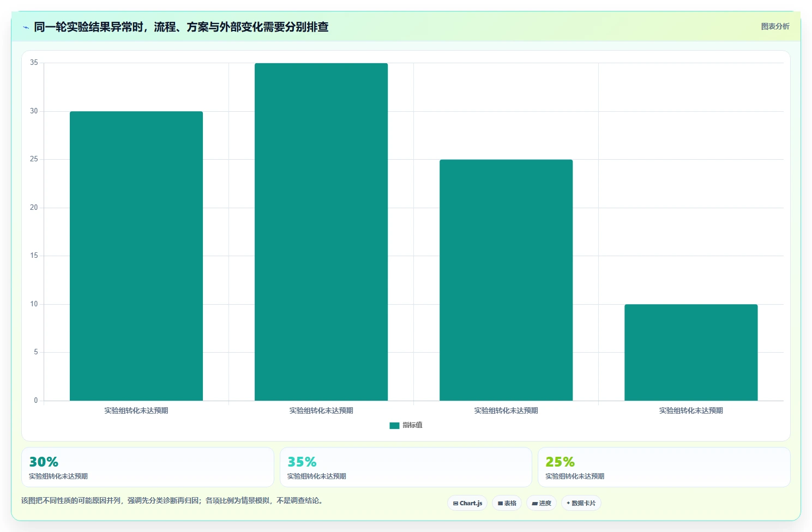Select the 数据卡片 chip
The image size is (812, 532).
581,503
